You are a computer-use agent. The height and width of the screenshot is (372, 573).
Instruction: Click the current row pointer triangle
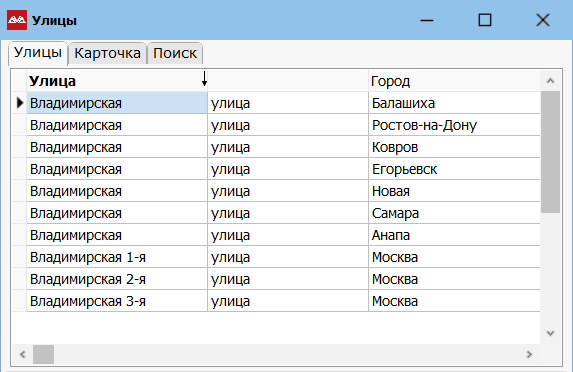20,103
